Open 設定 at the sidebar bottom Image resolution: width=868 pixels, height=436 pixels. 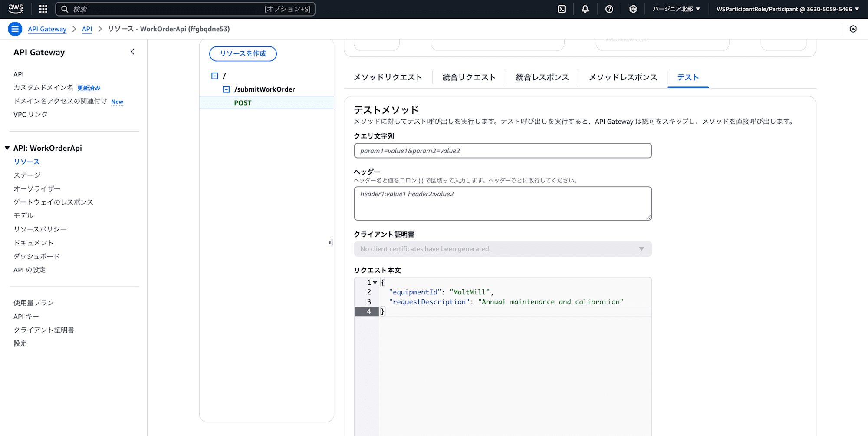point(20,344)
